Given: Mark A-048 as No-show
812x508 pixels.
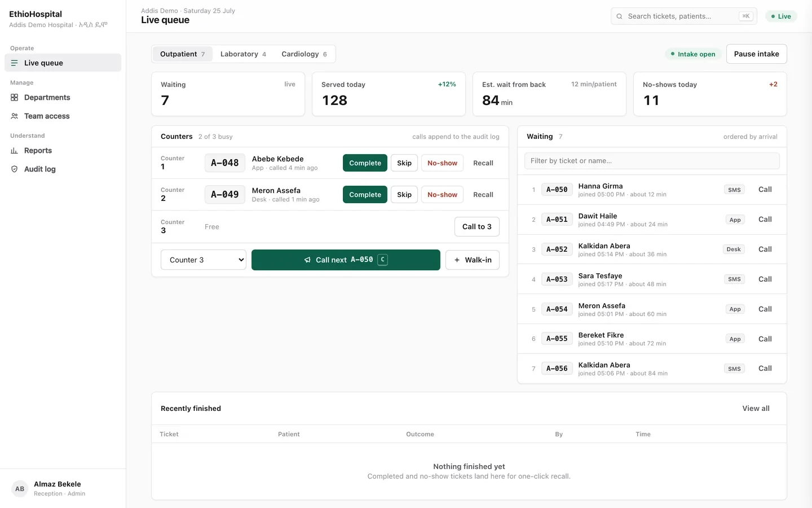Looking at the screenshot, I should (x=442, y=163).
